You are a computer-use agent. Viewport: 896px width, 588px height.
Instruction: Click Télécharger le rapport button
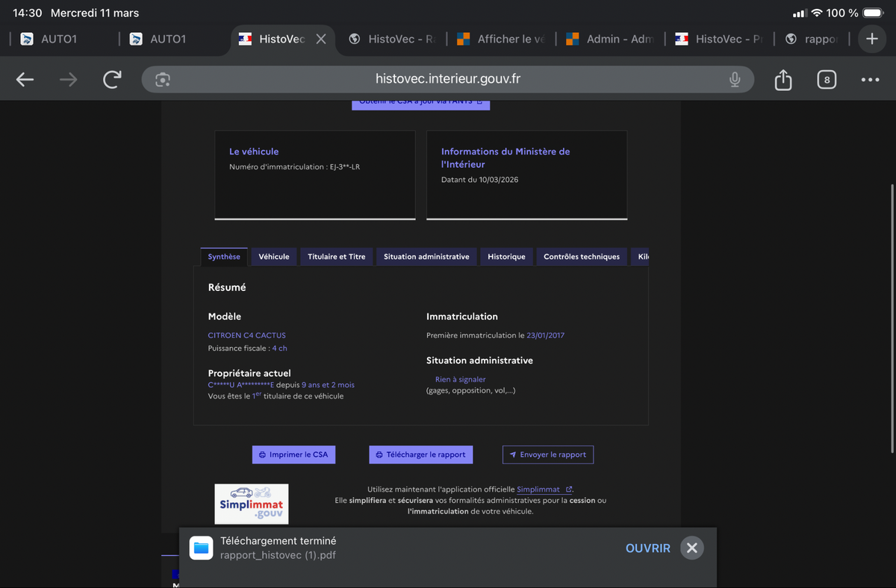point(420,454)
